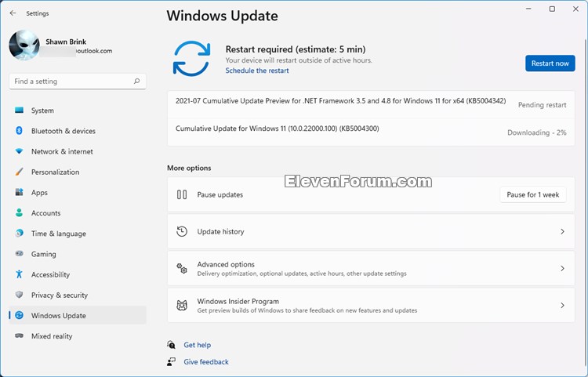Click the Shawn Brink account name

(x=66, y=42)
